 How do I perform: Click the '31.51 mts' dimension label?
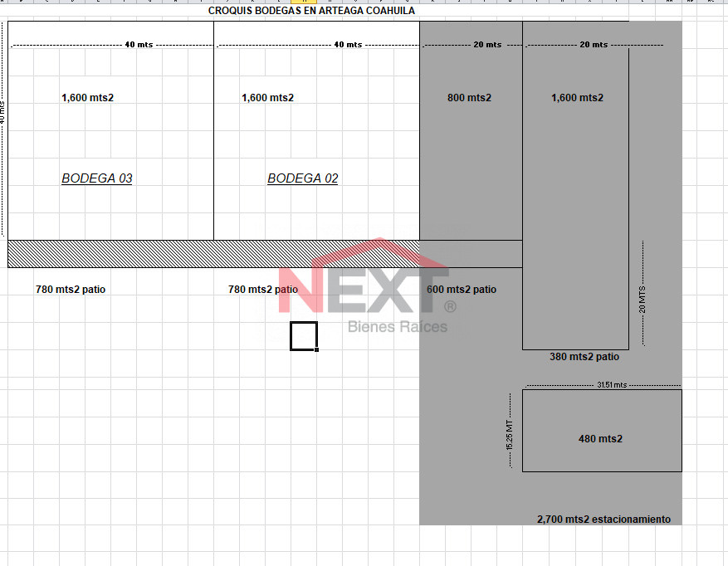[612, 385]
